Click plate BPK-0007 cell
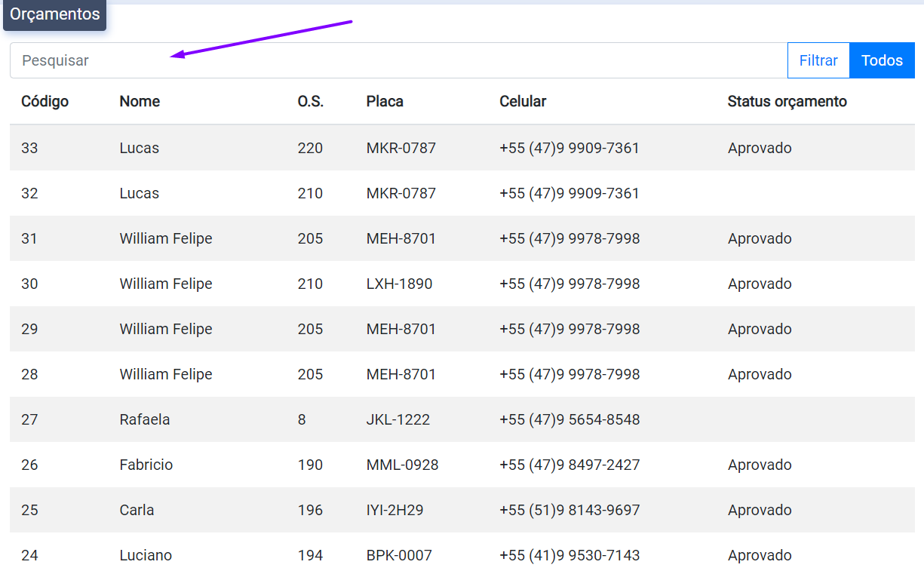Image resolution: width=924 pixels, height=577 pixels. pyautogui.click(x=399, y=555)
